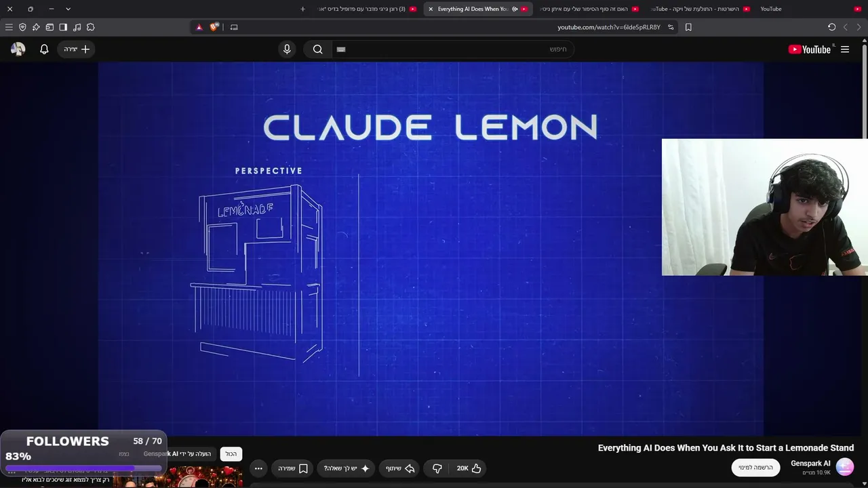Viewport: 868px width, 488px height.
Task: Reload the page
Action: [x=831, y=27]
